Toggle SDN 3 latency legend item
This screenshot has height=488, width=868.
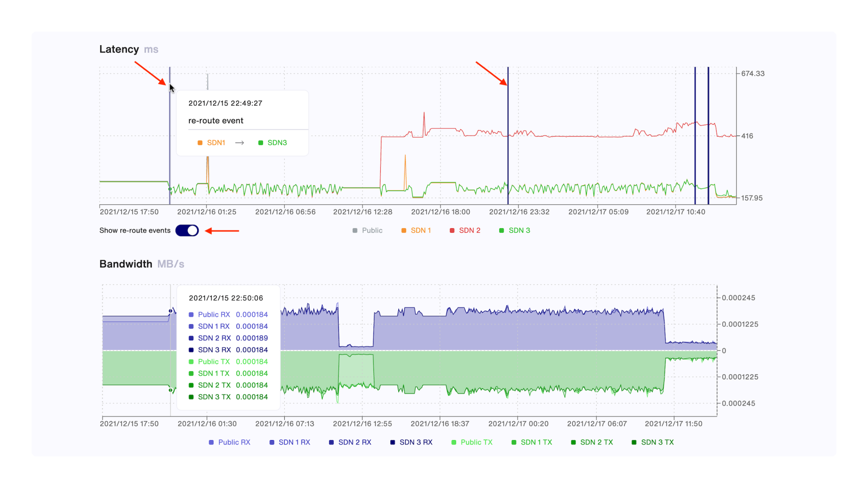[514, 230]
